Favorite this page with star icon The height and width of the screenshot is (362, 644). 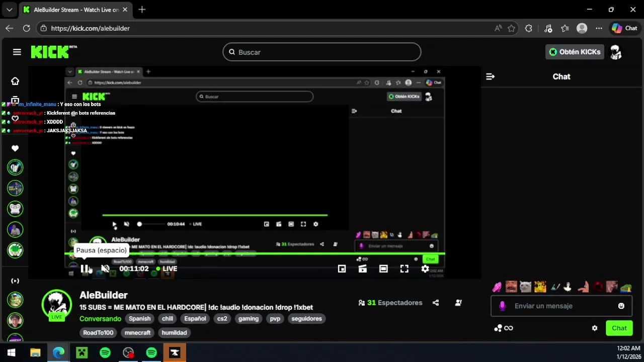512,28
